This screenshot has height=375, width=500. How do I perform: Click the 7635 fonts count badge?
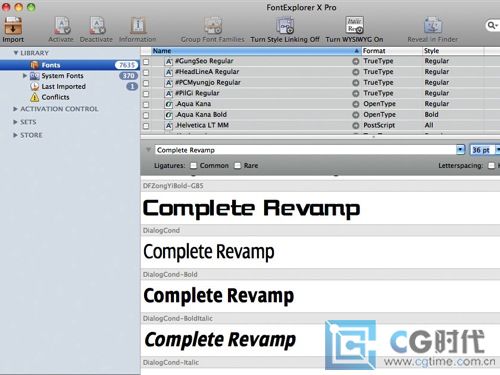127,65
